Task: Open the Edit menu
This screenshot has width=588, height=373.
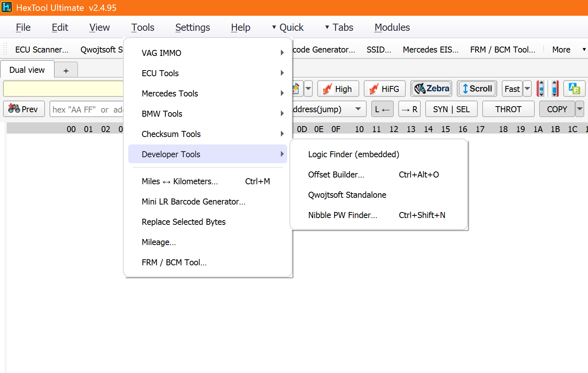Action: coord(60,27)
